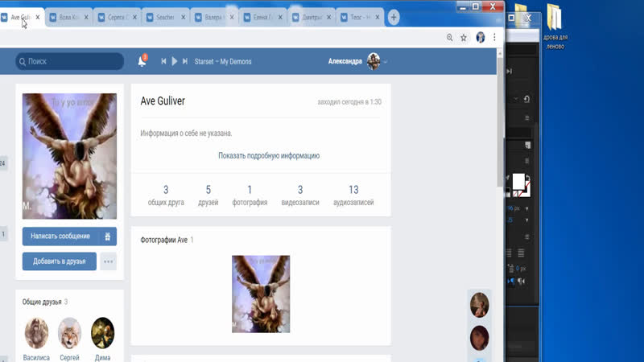Switch to the Ave Guliver tab
Screen dimensions: 644x362
point(21,17)
